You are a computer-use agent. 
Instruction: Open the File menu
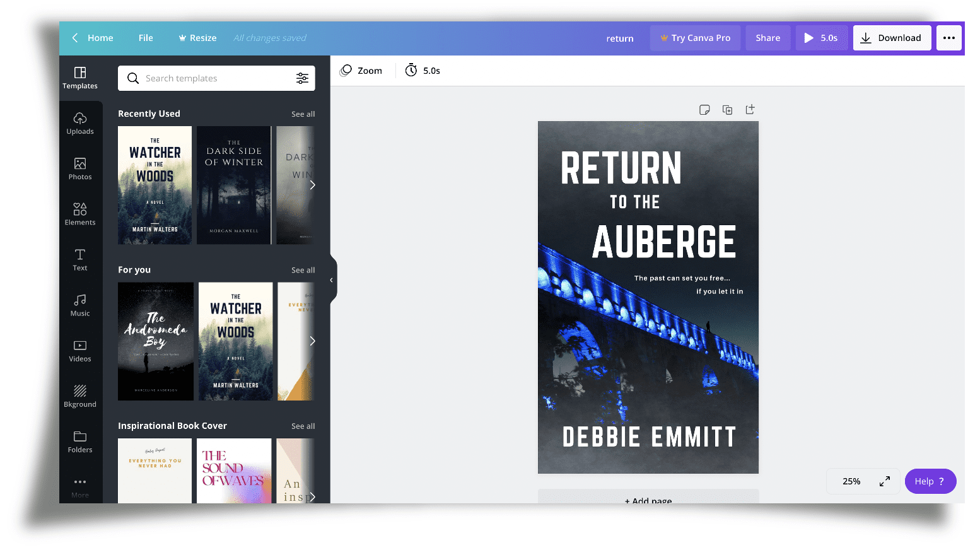[146, 38]
